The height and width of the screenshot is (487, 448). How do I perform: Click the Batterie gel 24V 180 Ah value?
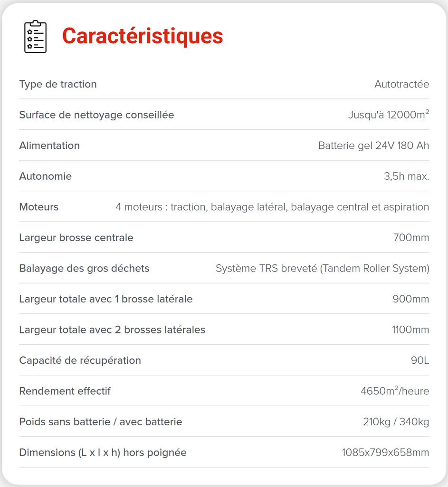[x=373, y=146]
